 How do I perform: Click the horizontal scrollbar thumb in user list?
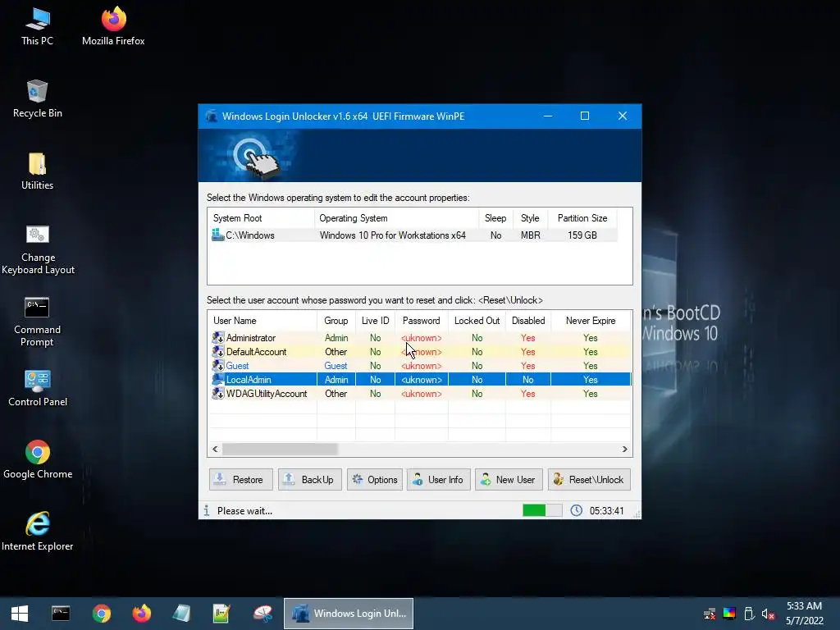tap(281, 449)
